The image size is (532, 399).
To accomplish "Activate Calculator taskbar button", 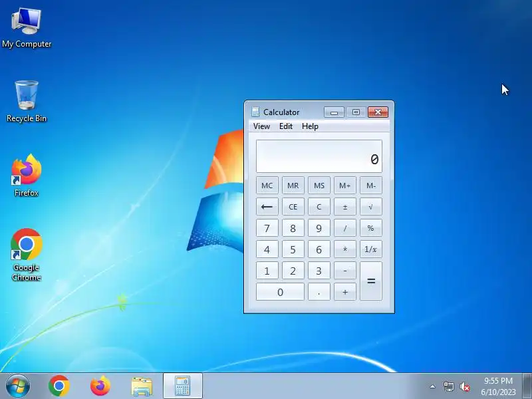I will (x=182, y=386).
